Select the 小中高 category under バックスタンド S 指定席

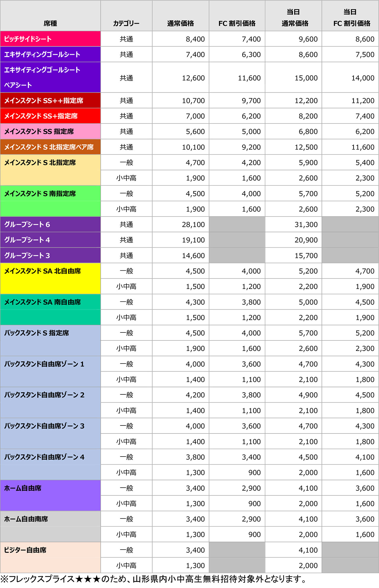[x=126, y=348]
